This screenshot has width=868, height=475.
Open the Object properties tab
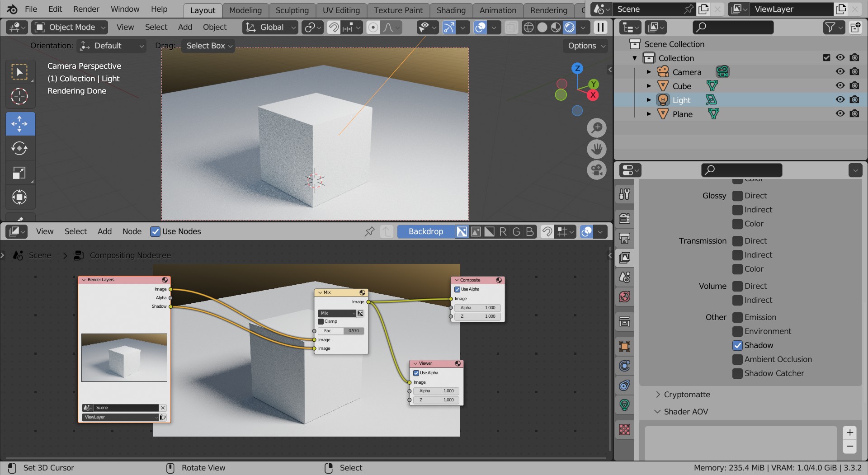625,347
